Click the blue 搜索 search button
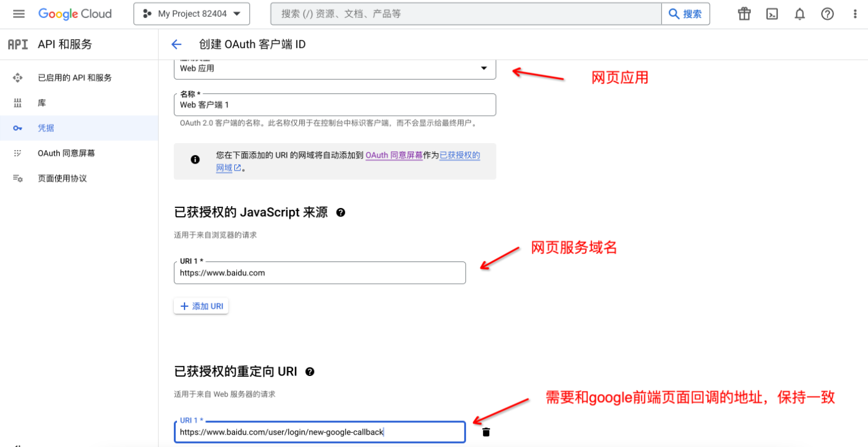 [x=685, y=14]
